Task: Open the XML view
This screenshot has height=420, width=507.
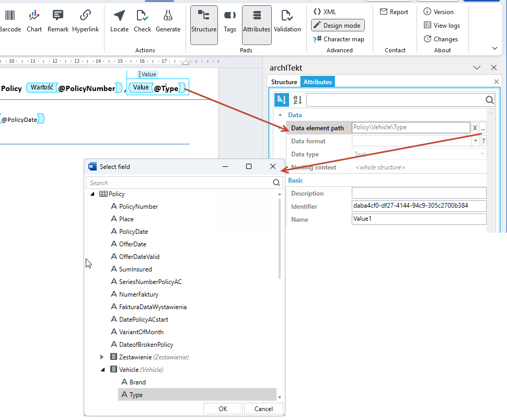Action: tap(325, 12)
